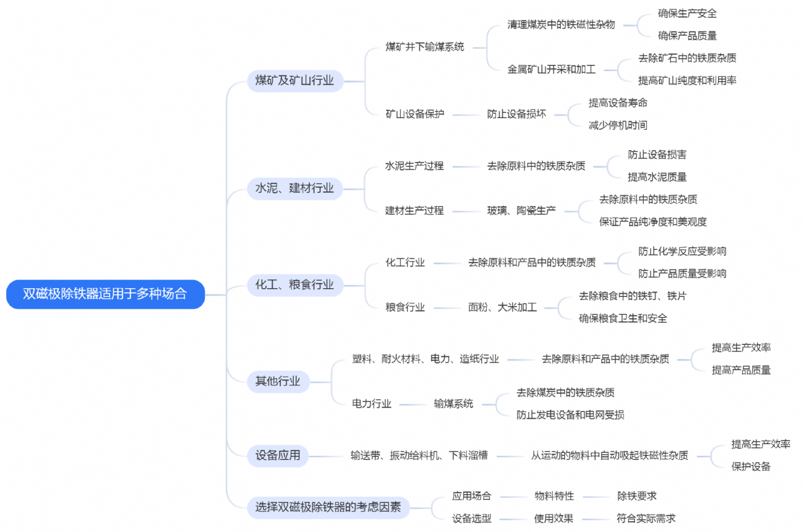Select the 输煤系统 node

pos(453,403)
